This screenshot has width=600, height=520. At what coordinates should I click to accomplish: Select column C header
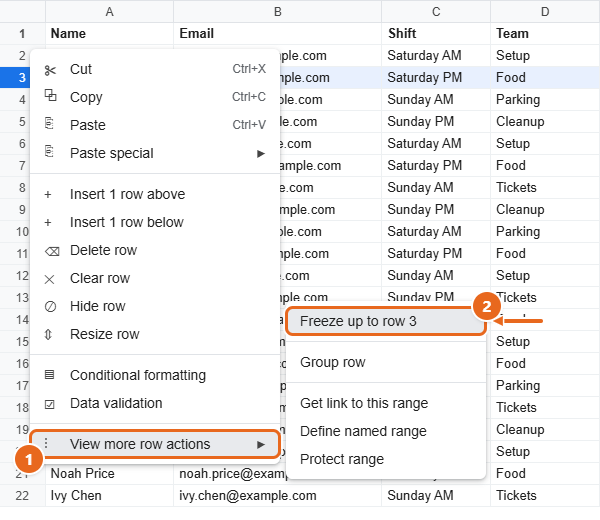(436, 11)
